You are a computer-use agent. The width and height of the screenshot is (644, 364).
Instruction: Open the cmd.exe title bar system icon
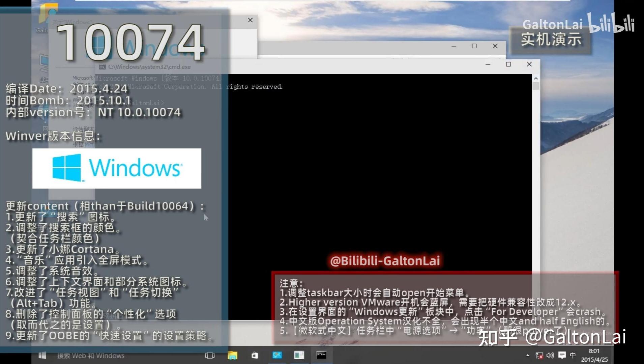[x=102, y=67]
